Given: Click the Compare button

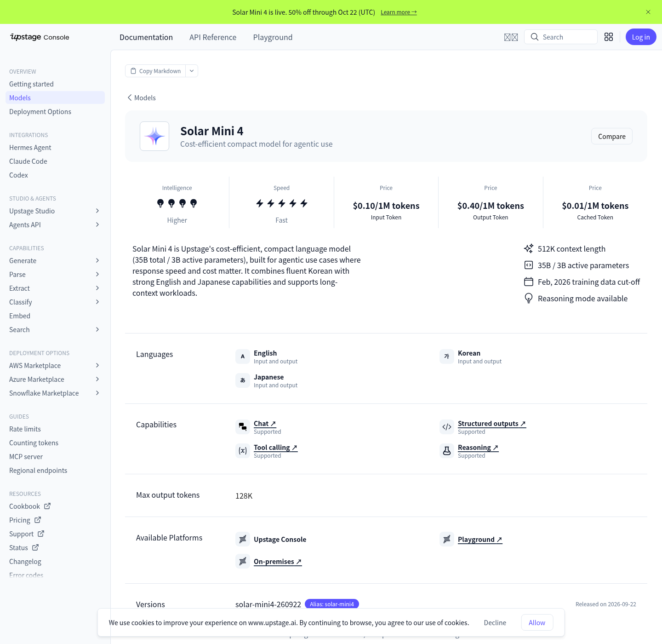Looking at the screenshot, I should point(612,136).
